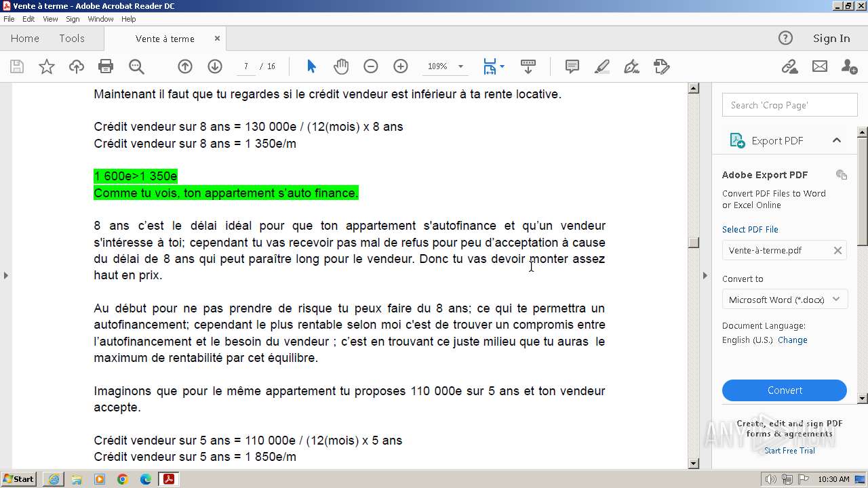Viewport: 868px width, 488px height.
Task: Click the taskbar clock 10:30 AM
Action: tap(833, 479)
